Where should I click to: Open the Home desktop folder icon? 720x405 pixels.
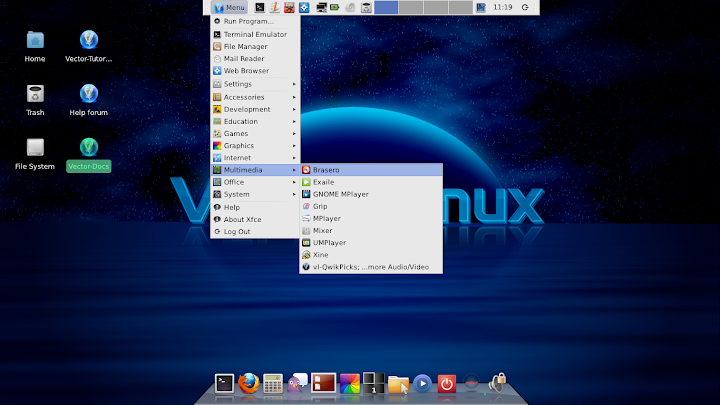click(35, 46)
